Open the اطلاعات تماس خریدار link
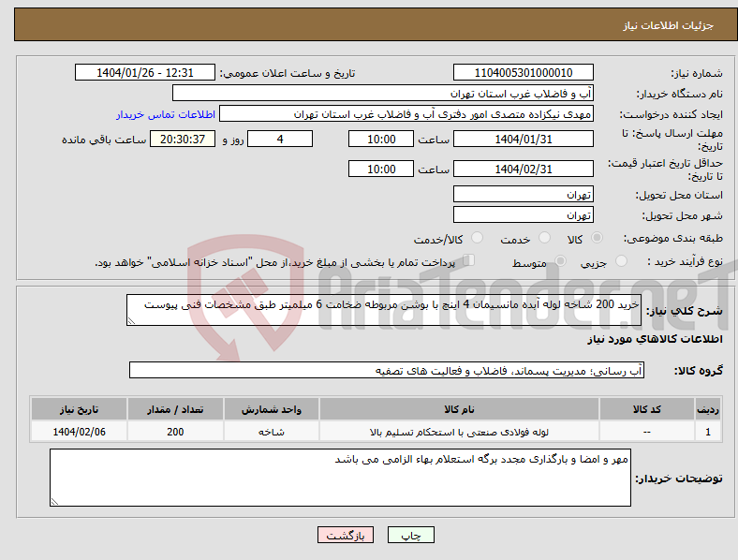Screen dimensions: 738x560 point(166,114)
